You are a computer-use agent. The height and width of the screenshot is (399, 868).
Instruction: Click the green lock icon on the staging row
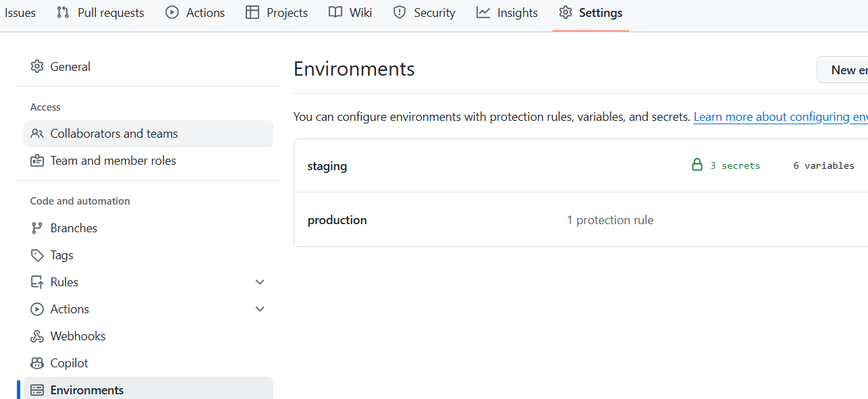point(697,165)
